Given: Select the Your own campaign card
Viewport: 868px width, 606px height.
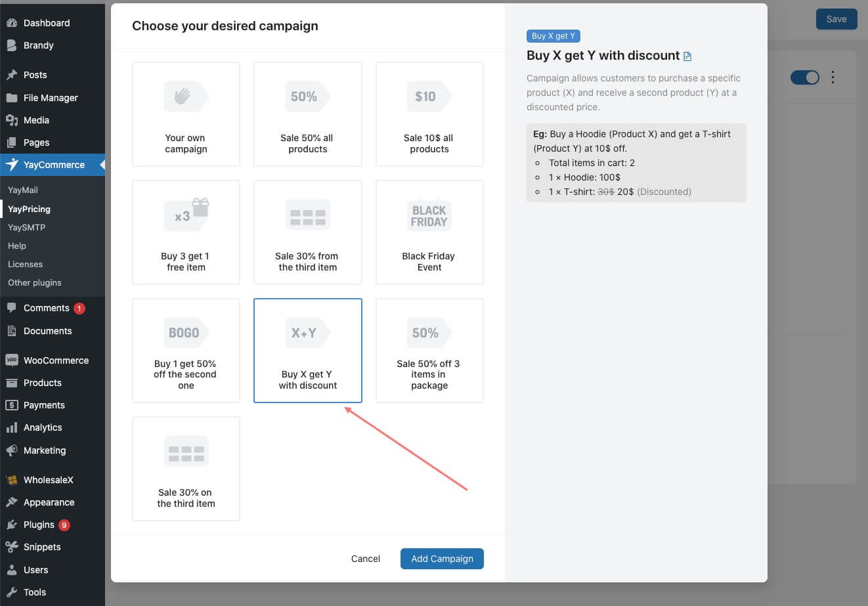Looking at the screenshot, I should 186,114.
